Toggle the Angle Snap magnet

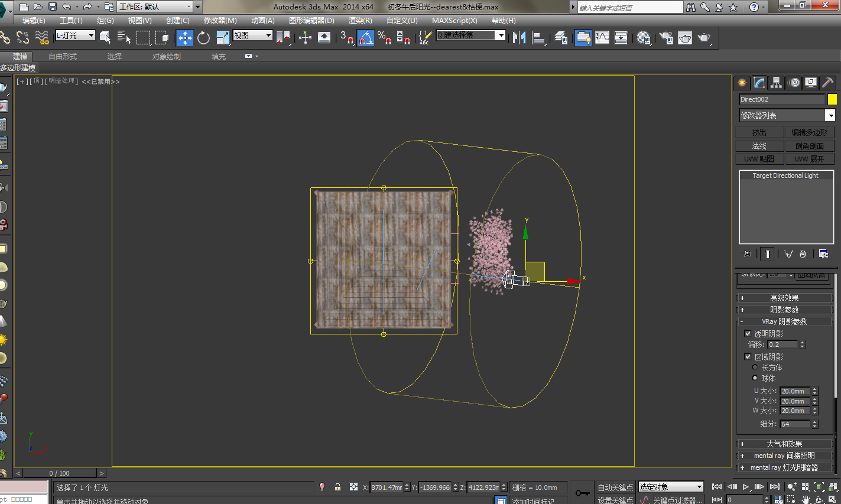366,38
